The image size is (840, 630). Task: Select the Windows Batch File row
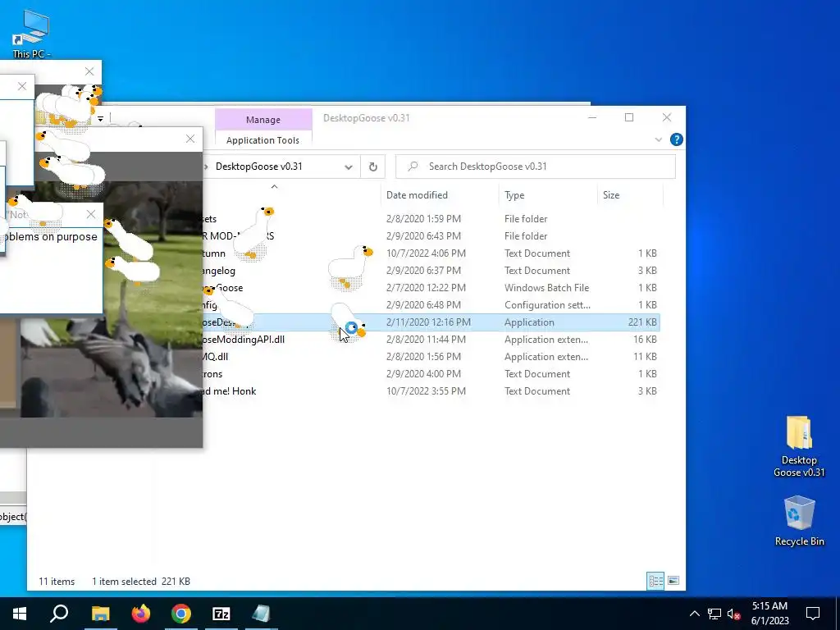tap(431, 288)
